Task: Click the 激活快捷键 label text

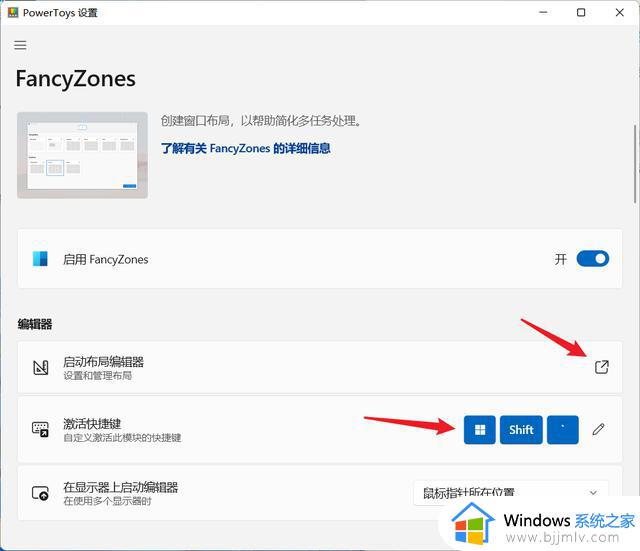Action: 92,424
